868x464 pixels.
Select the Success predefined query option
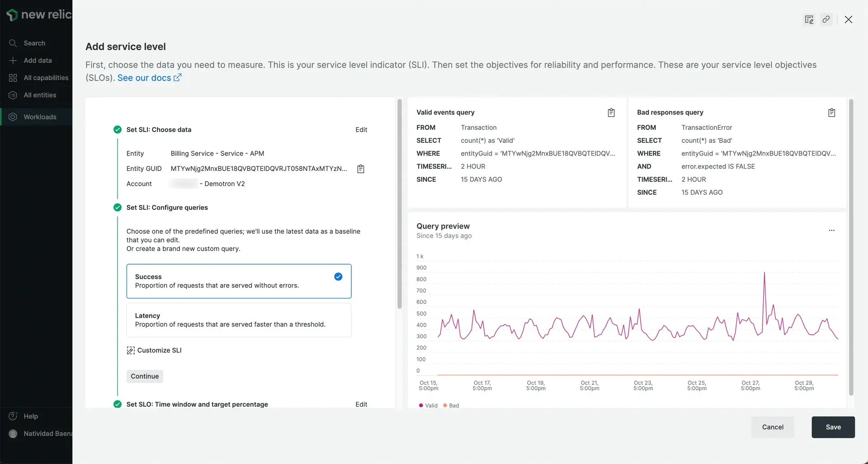point(239,281)
